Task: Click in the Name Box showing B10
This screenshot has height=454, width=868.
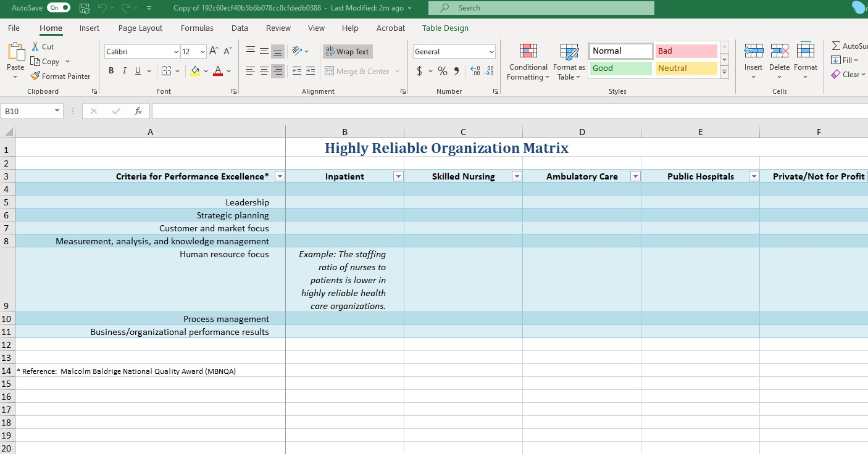Action: pyautogui.click(x=27, y=111)
